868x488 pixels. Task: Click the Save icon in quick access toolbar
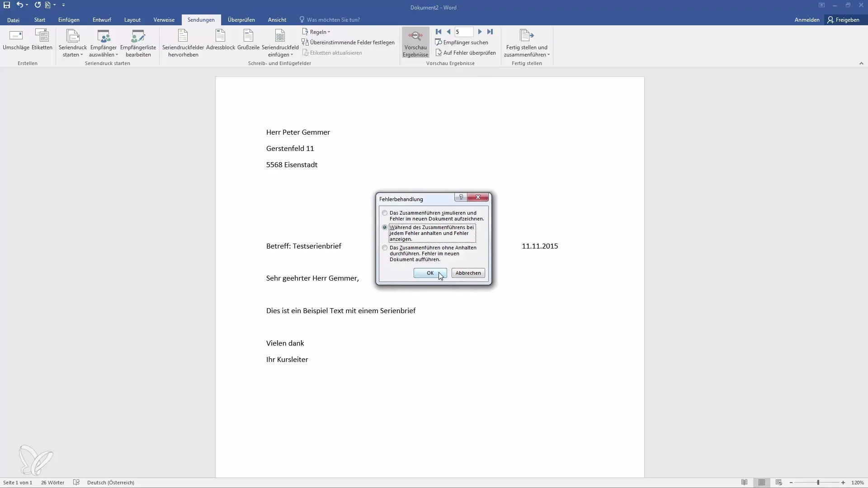(7, 5)
